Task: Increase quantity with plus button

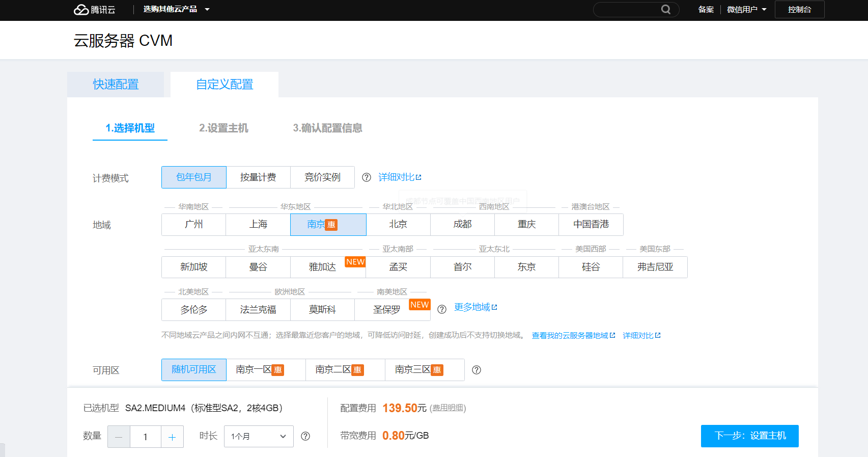Action: (172, 437)
